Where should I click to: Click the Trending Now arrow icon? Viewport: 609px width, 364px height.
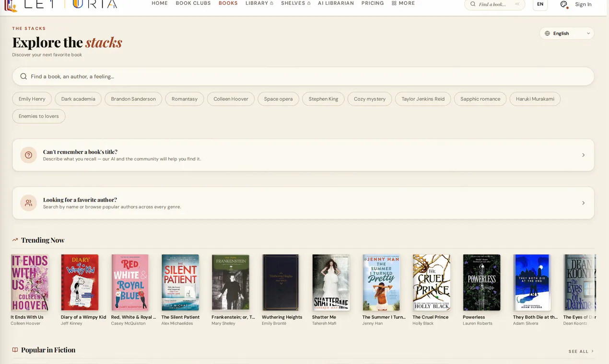[15, 240]
